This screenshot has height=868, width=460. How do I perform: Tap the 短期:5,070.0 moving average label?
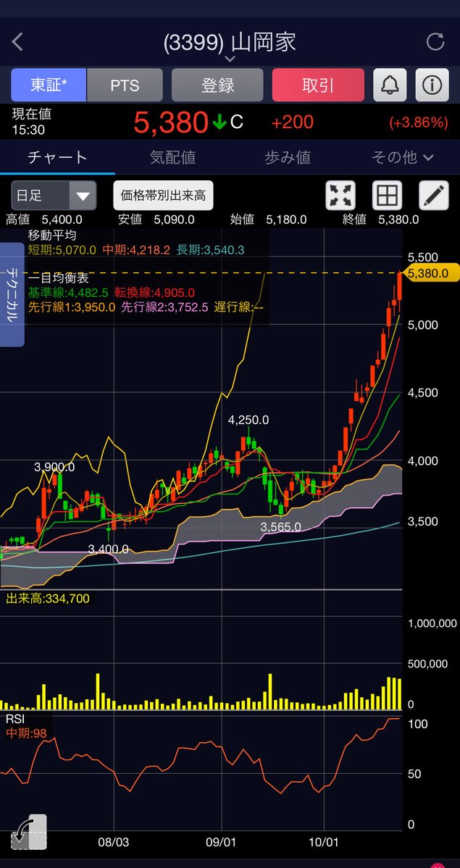tap(62, 250)
